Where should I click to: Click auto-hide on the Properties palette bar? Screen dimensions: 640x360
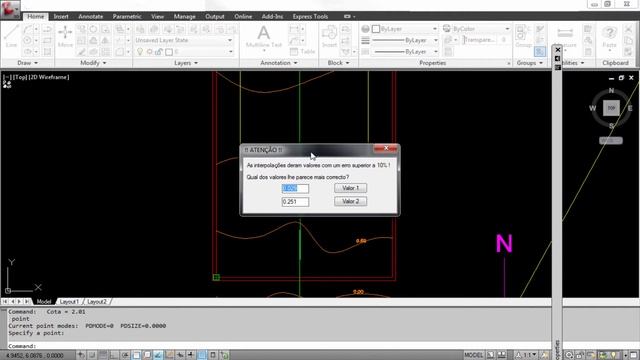coord(558,59)
